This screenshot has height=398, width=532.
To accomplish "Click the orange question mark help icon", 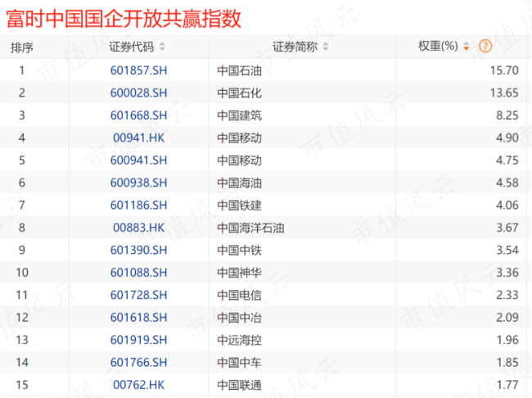I will 485,46.
